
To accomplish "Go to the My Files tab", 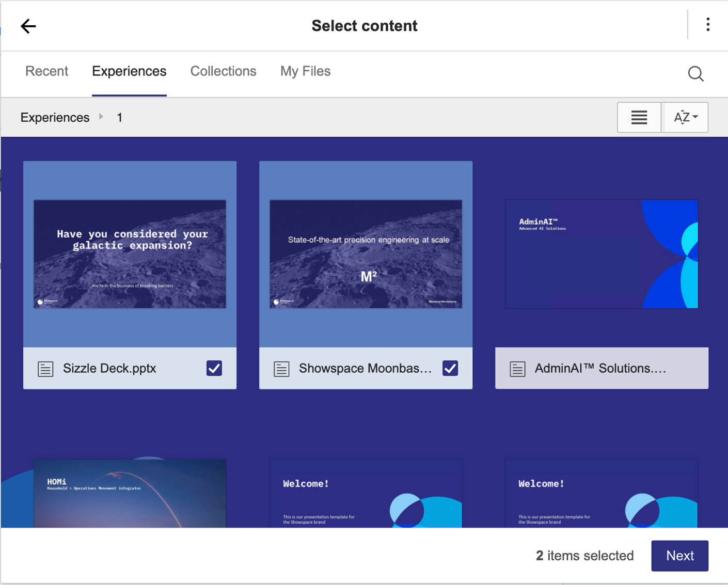I will [305, 71].
